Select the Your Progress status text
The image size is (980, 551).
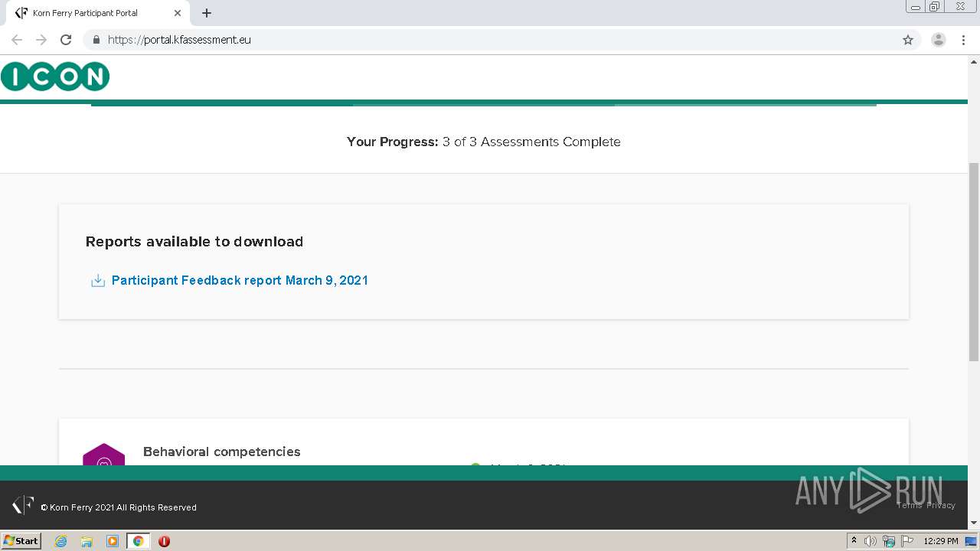coord(483,142)
